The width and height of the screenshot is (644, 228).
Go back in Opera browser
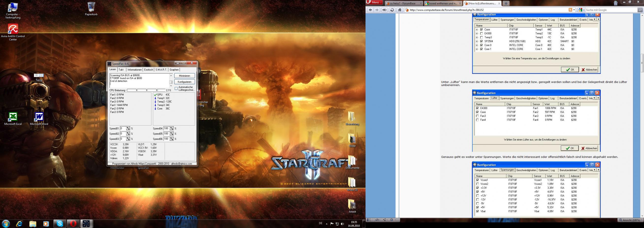pyautogui.click(x=370, y=10)
